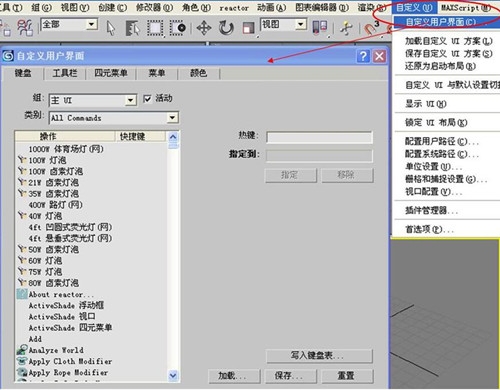Viewport: 500px width, 390px height.
Task: Choose the Rectangular Selection Region tool
Action: [x=155, y=28]
